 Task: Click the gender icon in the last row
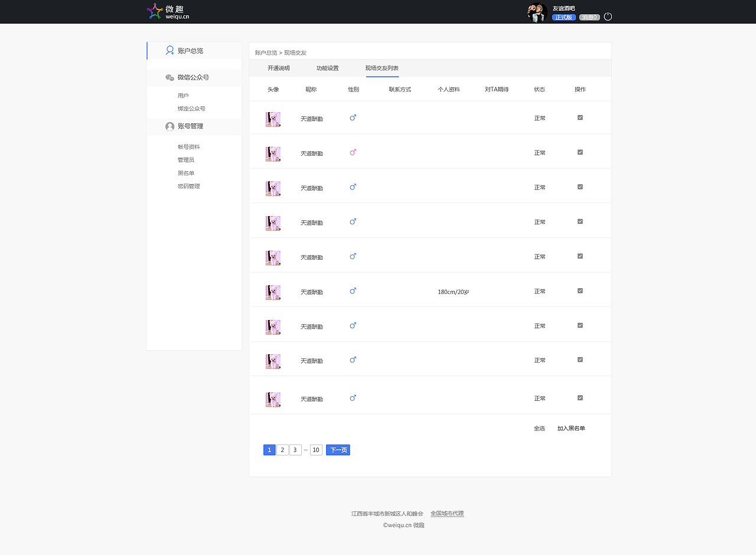tap(353, 398)
